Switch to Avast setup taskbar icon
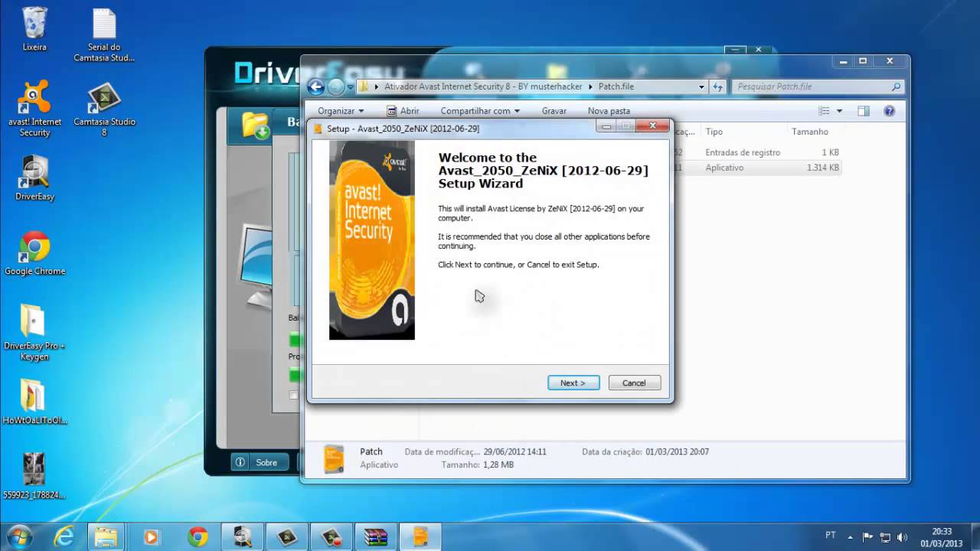Viewport: 980px width, 551px height. tap(420, 536)
